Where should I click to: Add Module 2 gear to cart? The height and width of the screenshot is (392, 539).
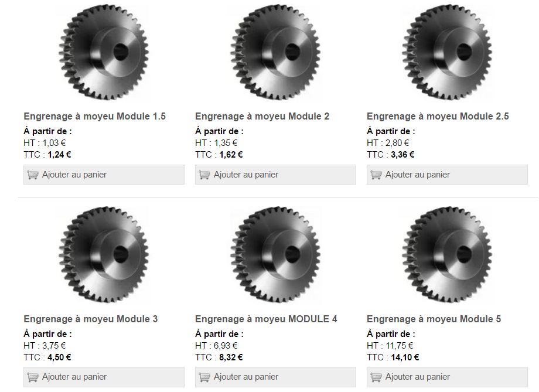click(x=275, y=175)
